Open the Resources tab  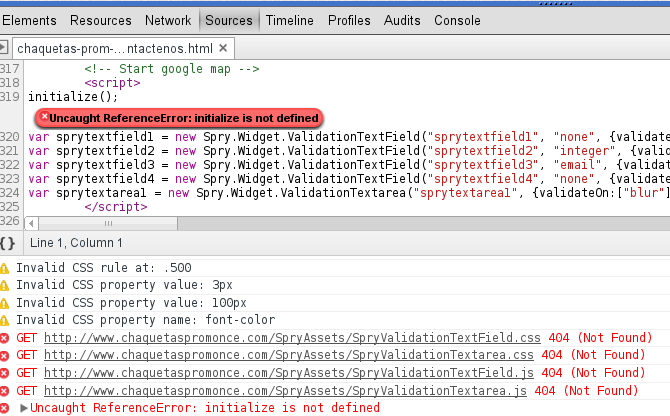(101, 21)
